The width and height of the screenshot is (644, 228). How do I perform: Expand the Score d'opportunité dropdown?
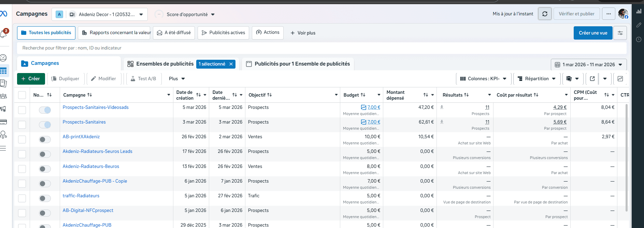point(185,14)
